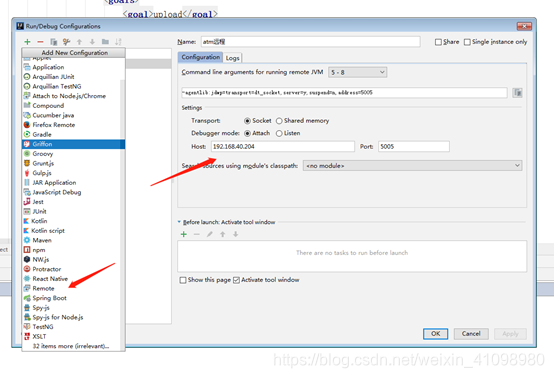
Task: Click the Name input field
Action: click(311, 42)
